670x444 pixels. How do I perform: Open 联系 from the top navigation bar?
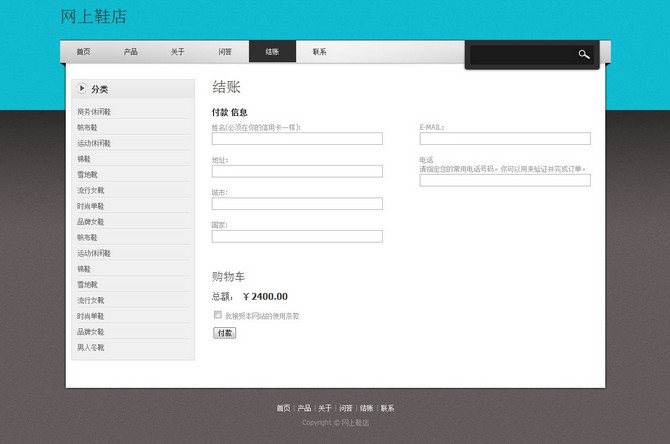coord(319,52)
